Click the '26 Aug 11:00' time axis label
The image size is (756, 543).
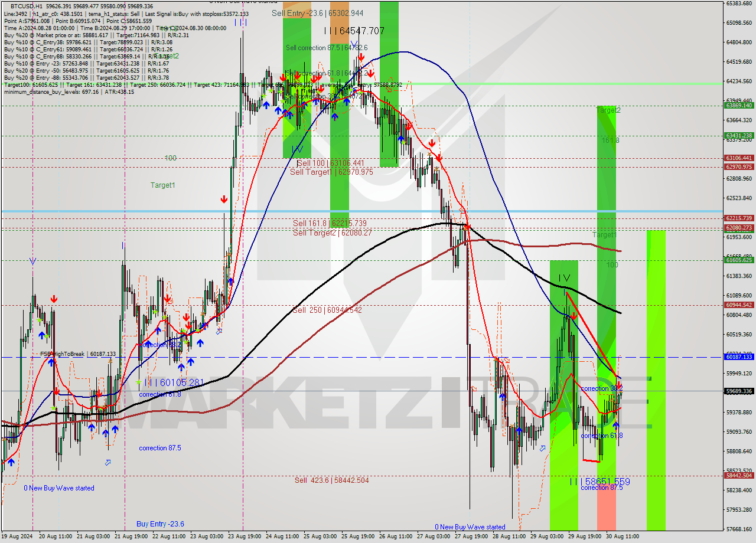click(396, 537)
